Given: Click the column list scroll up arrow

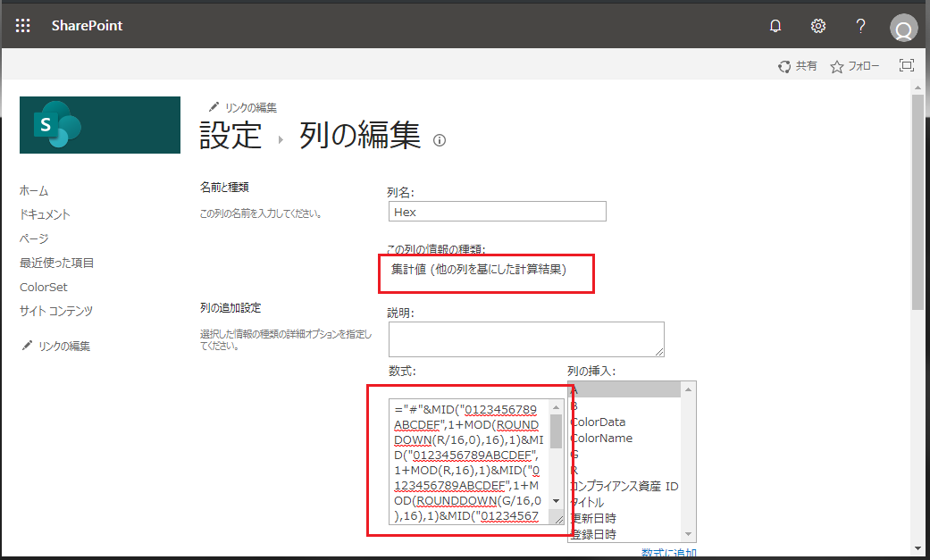Looking at the screenshot, I should 688,389.
